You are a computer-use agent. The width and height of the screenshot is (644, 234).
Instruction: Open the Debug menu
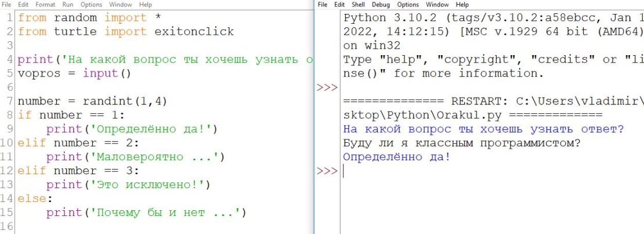click(381, 5)
